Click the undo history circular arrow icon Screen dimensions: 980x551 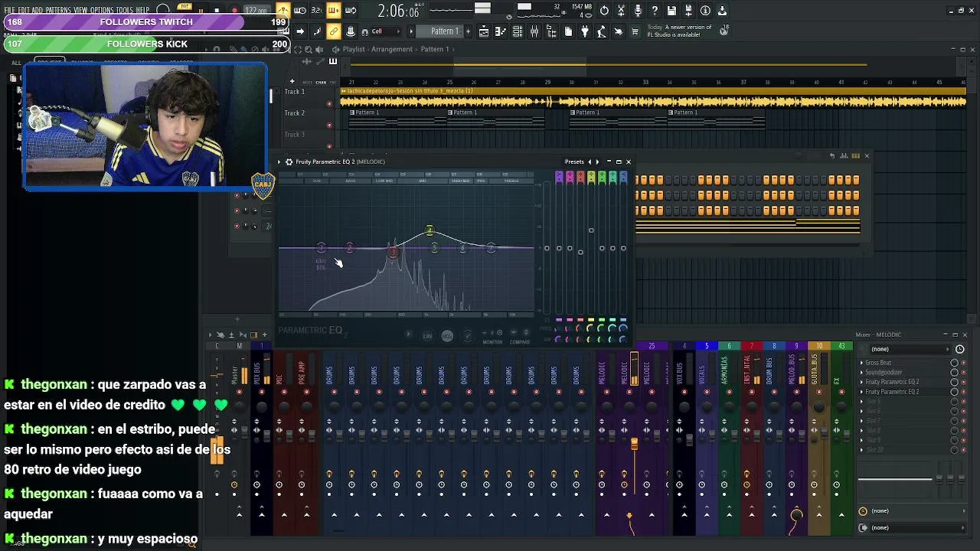click(604, 11)
